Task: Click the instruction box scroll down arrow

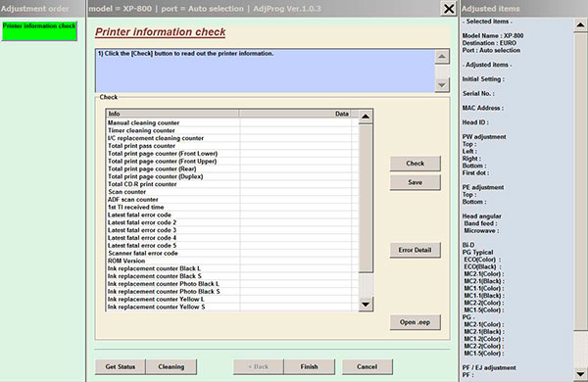Action: pyautogui.click(x=442, y=84)
